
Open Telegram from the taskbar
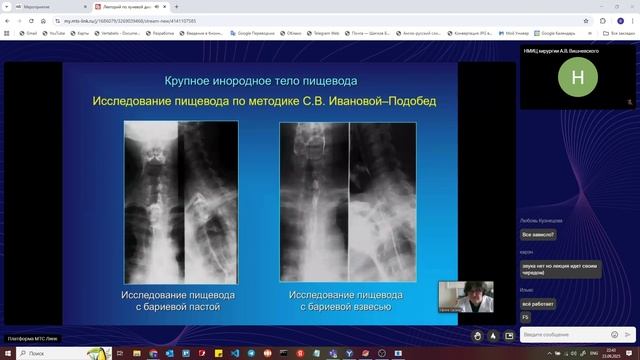point(251,353)
